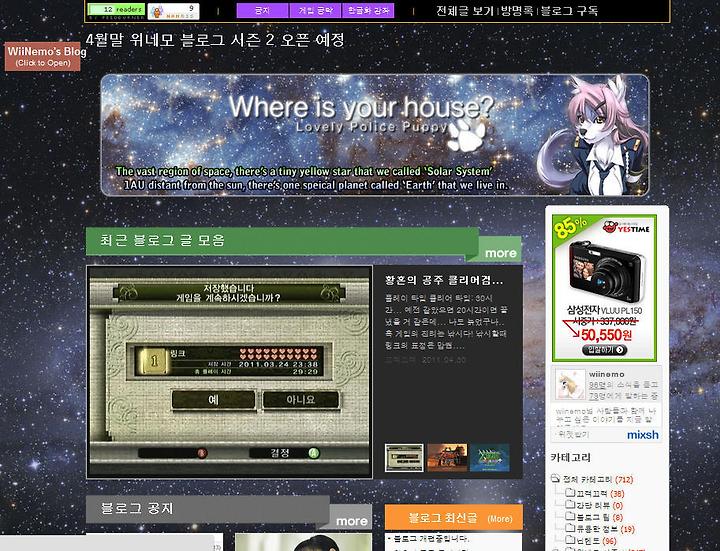Click the mixsh logo in the widget

point(642,434)
